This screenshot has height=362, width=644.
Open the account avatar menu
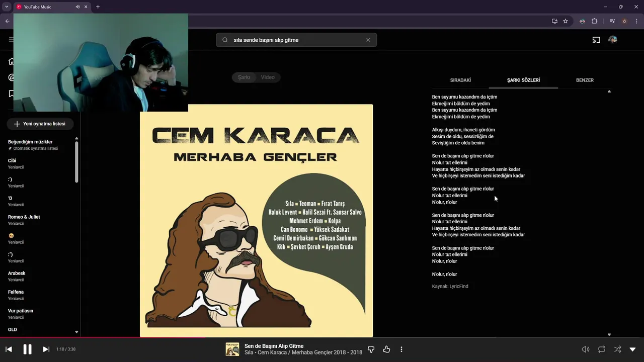coord(613,40)
